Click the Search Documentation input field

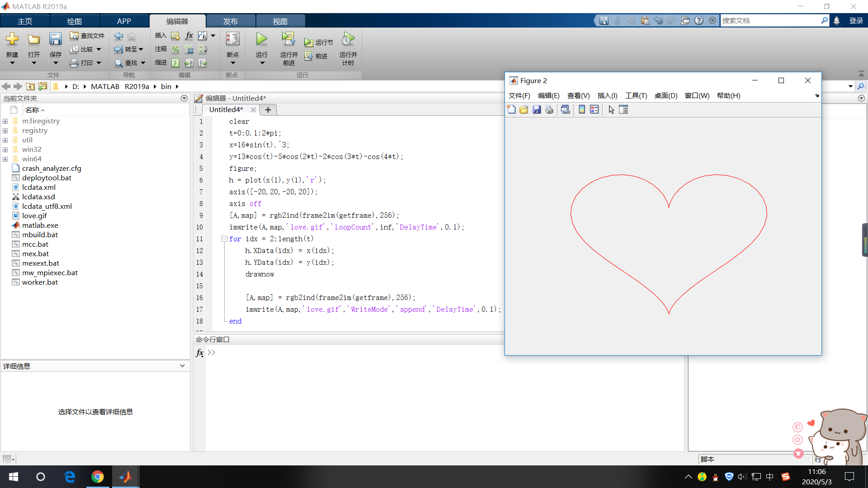[x=769, y=21]
